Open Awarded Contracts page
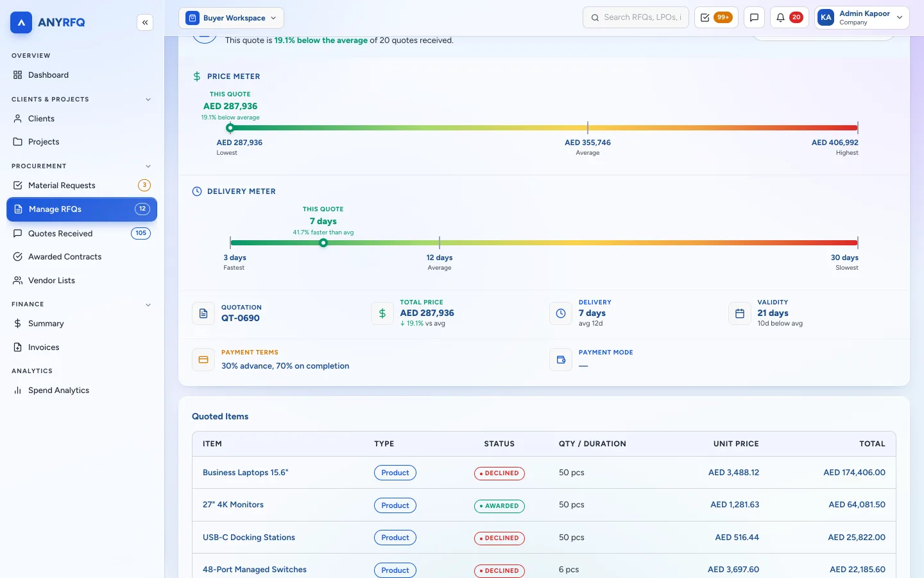This screenshot has height=578, width=924. (81, 257)
